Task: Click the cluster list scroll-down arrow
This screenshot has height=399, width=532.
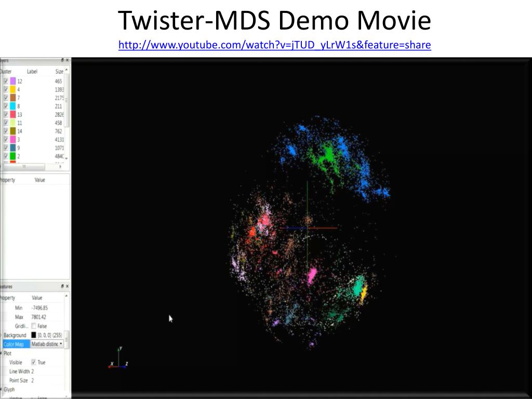Action: 66,158
